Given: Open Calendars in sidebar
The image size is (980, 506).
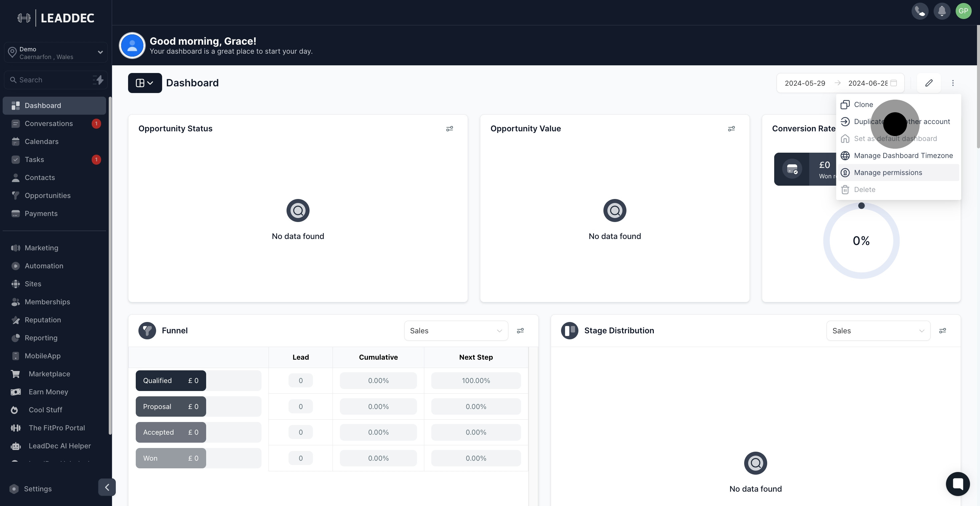Looking at the screenshot, I should pyautogui.click(x=54, y=141).
